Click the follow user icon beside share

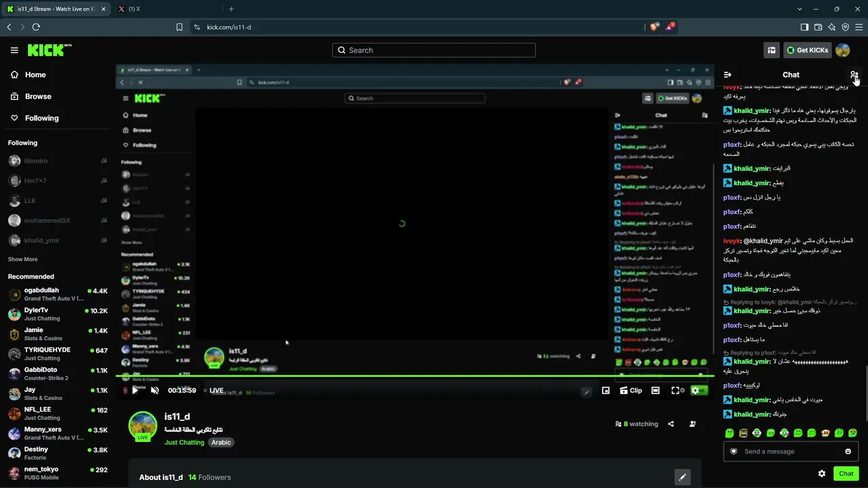pos(692,424)
